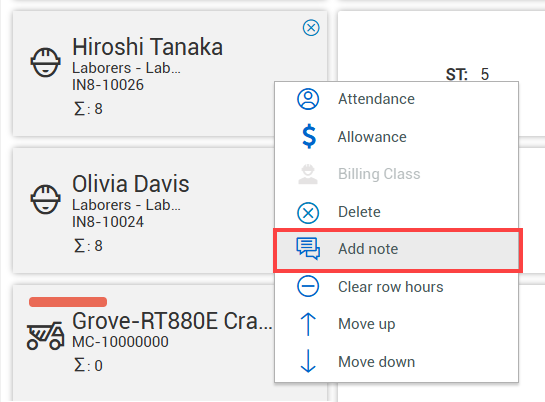
Task: Click the red status bar above Grove-RT880E
Action: (x=68, y=302)
